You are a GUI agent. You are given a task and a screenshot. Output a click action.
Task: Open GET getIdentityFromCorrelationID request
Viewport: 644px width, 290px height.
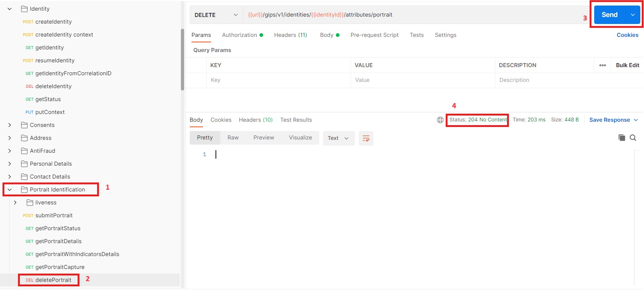68,73
